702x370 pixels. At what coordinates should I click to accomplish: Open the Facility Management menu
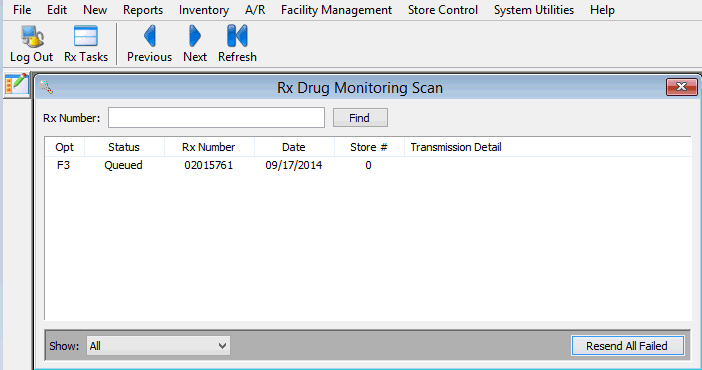[336, 10]
